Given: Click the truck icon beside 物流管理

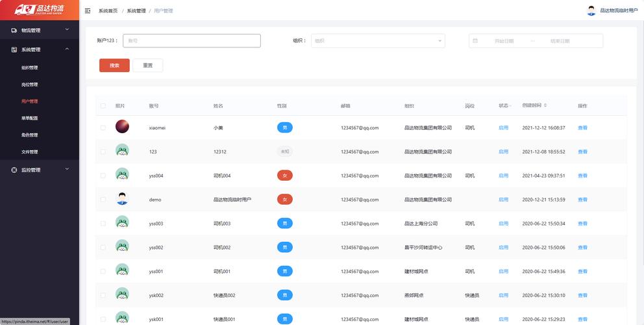Looking at the screenshot, I should (x=14, y=30).
